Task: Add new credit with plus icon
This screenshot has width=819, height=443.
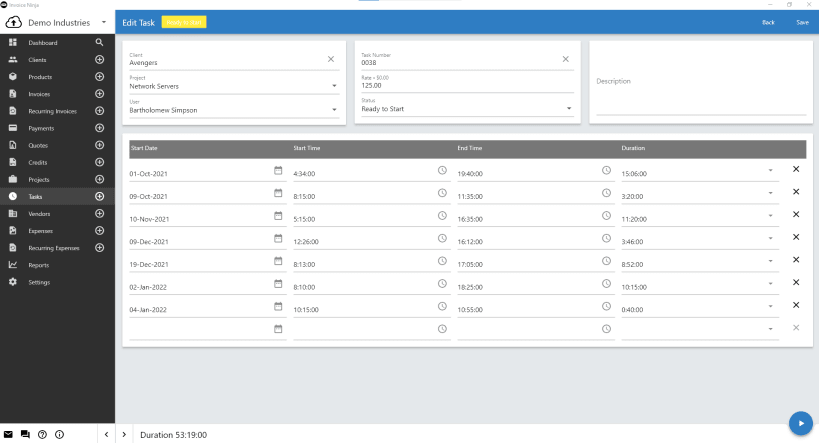Action: pyautogui.click(x=99, y=162)
